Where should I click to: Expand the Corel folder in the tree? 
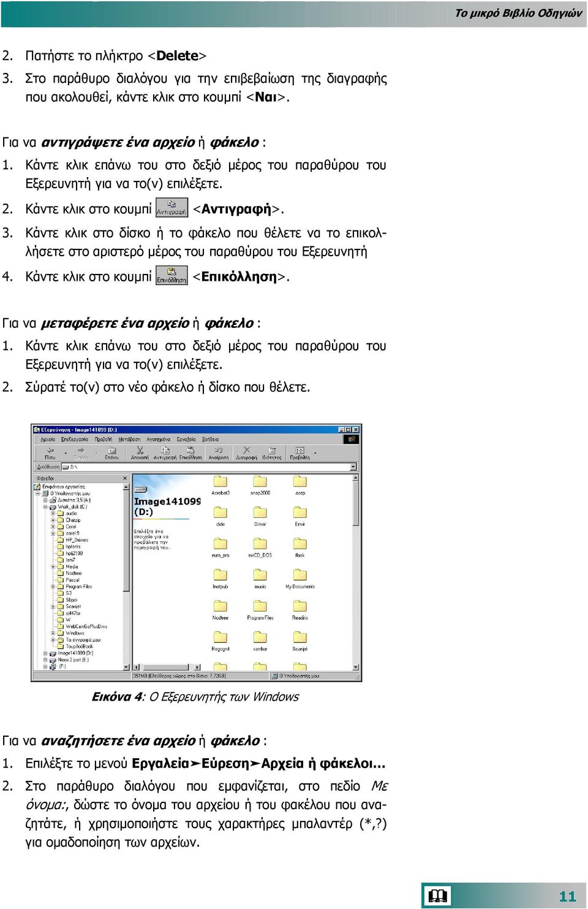click(x=53, y=527)
